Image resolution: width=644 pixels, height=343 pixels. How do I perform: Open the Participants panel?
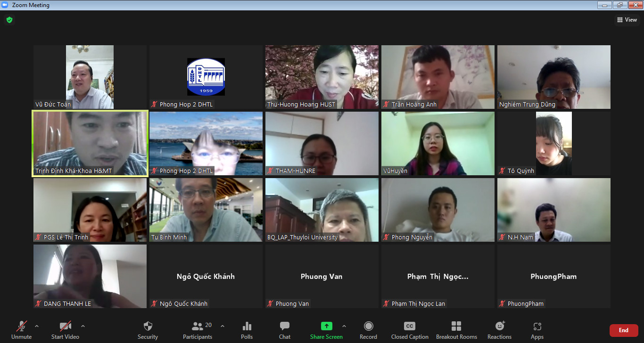(x=198, y=330)
